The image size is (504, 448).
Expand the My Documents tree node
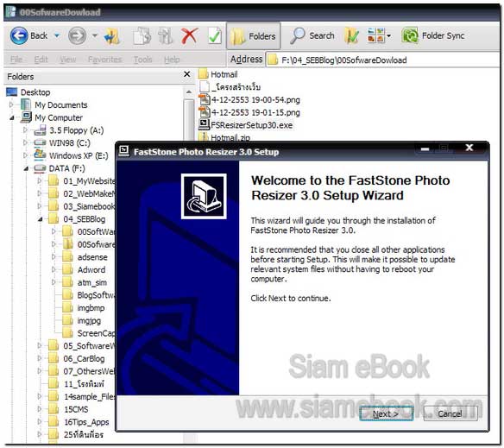click(x=11, y=104)
